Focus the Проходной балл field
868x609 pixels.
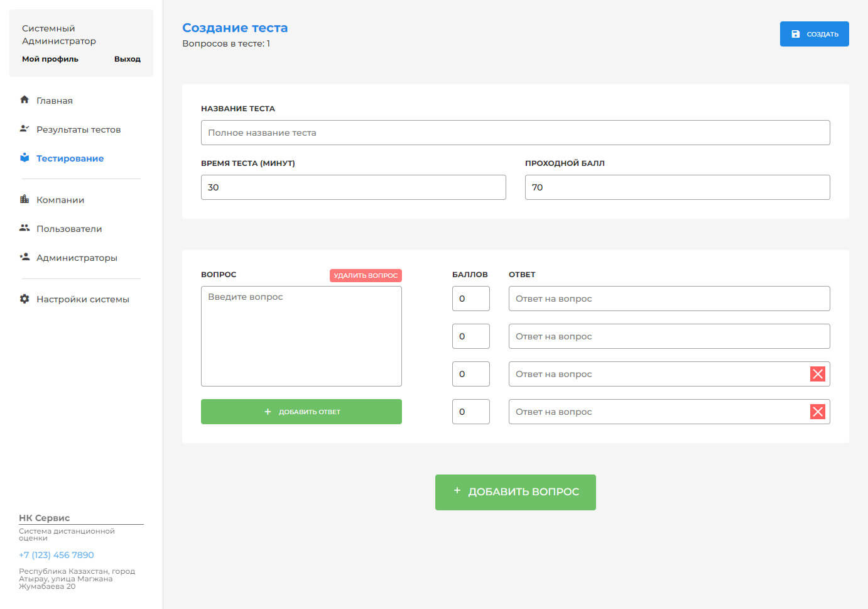(x=678, y=187)
